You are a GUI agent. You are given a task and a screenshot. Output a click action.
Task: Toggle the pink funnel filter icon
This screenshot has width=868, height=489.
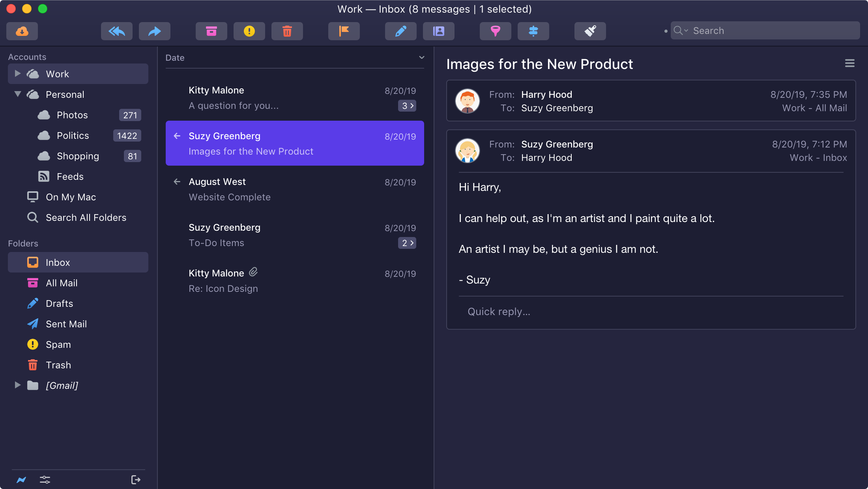(x=495, y=31)
